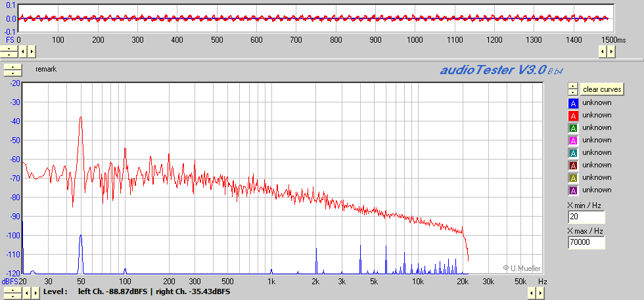The width and height of the screenshot is (644, 300).
Task: Select the teal curve A icon
Action: [573, 153]
